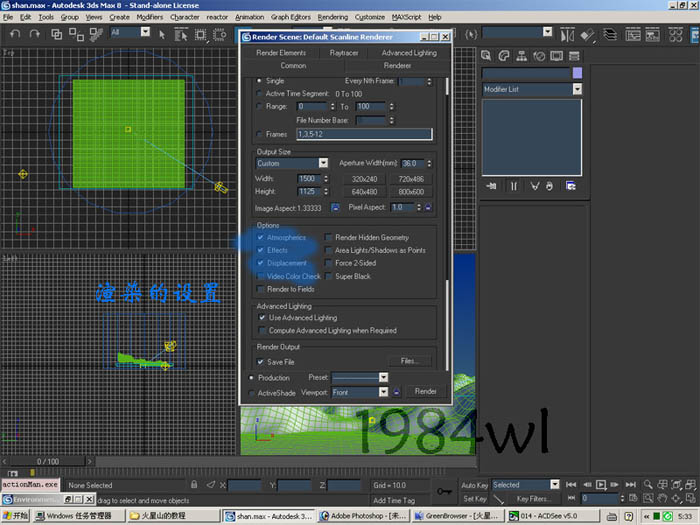700x525 pixels.
Task: Toggle Window/Crossing selection mode
Action: tap(220, 35)
